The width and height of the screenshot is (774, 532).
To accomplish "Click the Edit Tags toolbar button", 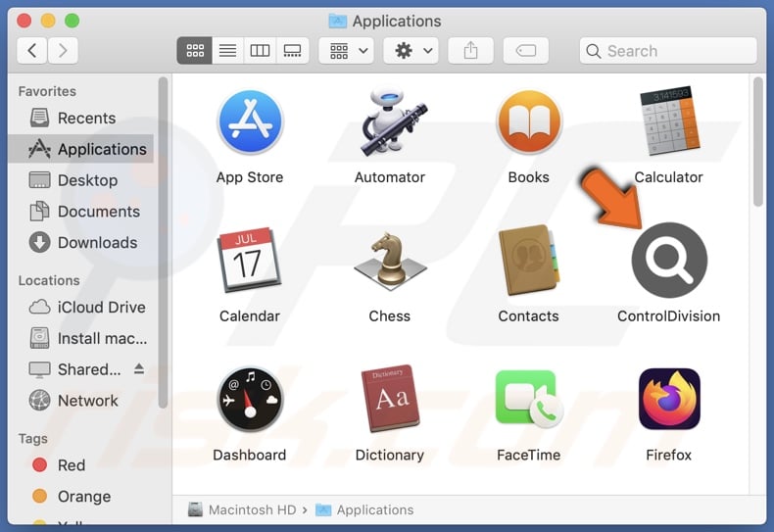I will tap(526, 50).
